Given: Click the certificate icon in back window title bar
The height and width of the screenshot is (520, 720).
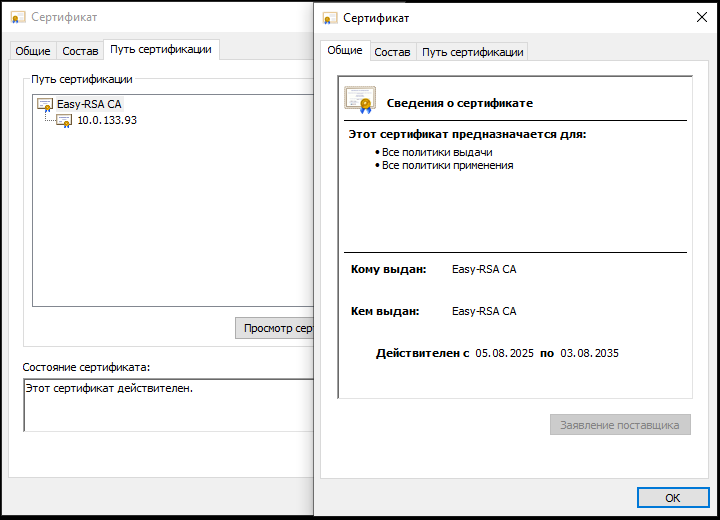Looking at the screenshot, I should click(17, 17).
